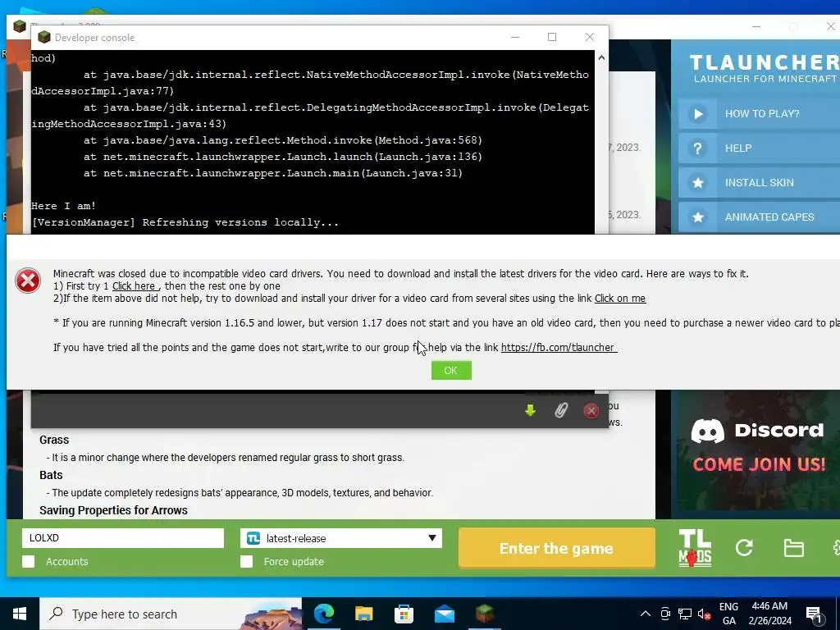Image resolution: width=840 pixels, height=630 pixels.
Task: Click the ENG GA language indicator
Action: (728, 614)
